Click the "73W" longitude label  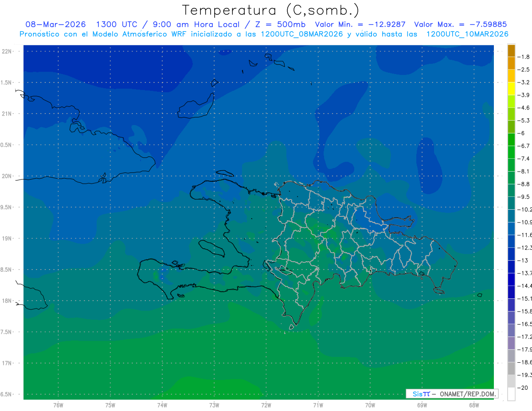[x=214, y=405]
